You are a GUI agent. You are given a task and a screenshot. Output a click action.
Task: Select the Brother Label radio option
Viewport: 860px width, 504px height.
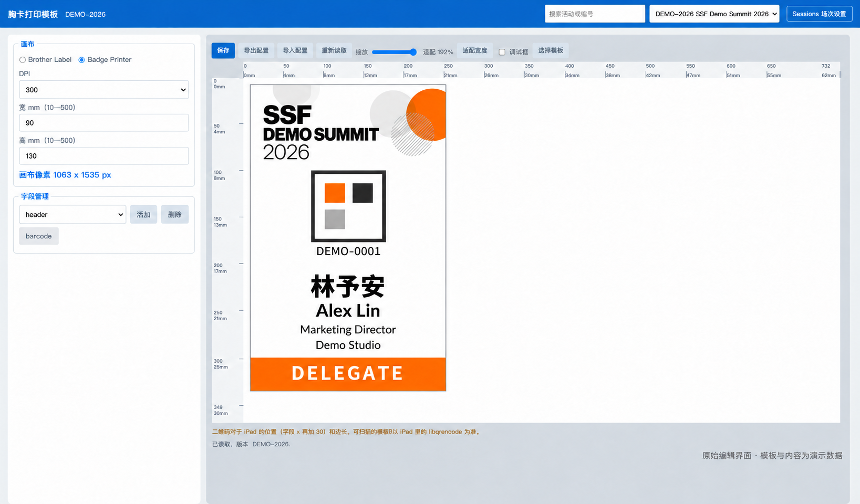23,60
